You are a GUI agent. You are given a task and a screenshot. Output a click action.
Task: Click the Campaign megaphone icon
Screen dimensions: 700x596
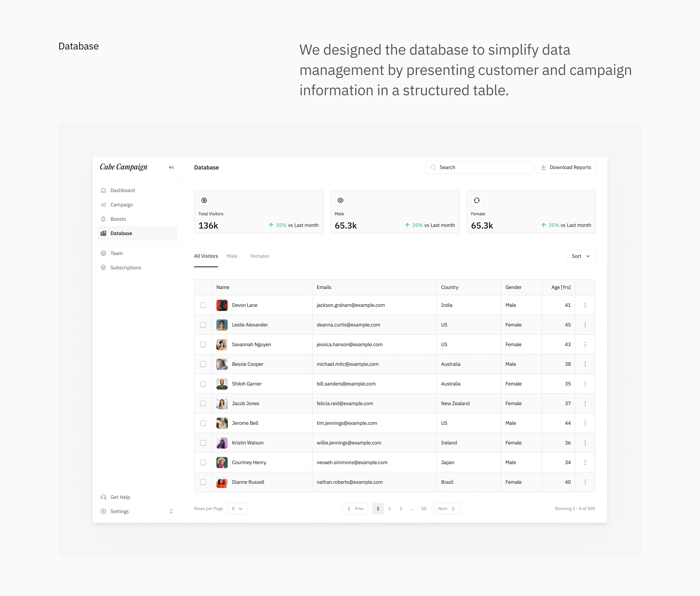point(103,205)
